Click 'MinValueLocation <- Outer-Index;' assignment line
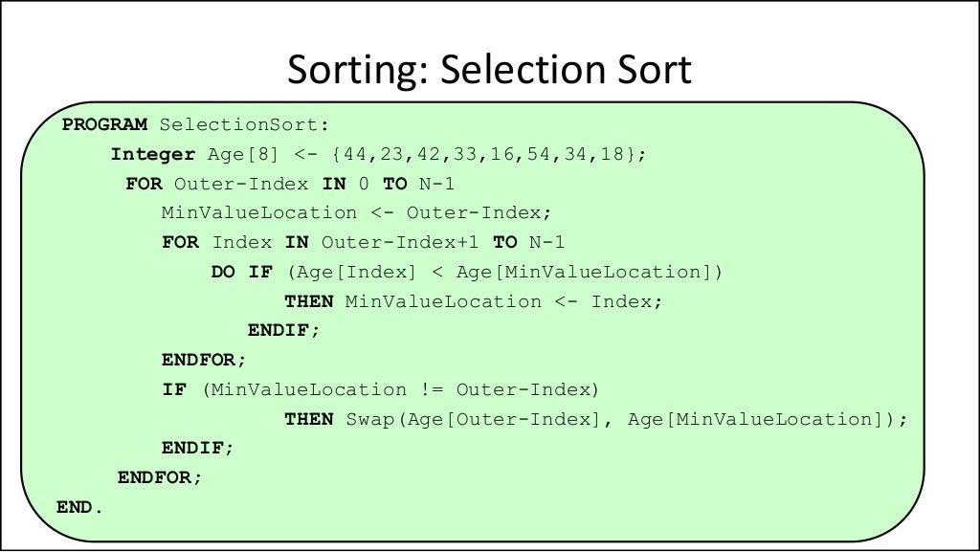 [x=357, y=212]
